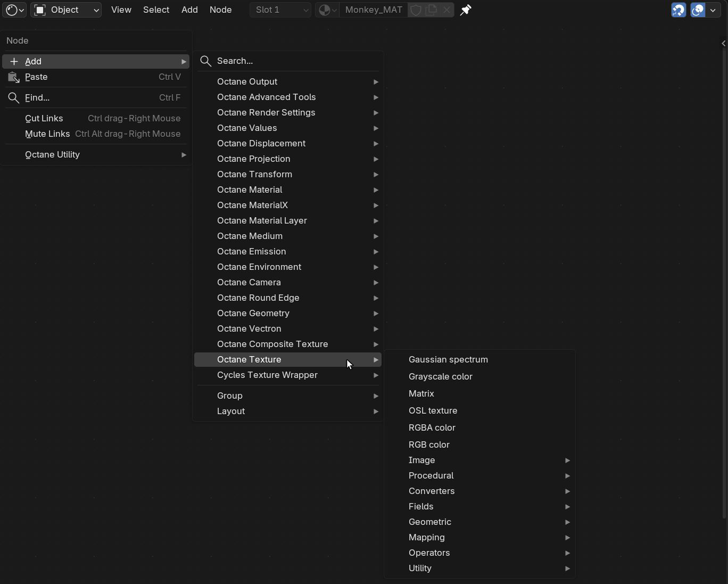Screen dimensions: 728x584
Task: Unlink Monkey_MAT with the X icon
Action: click(447, 10)
